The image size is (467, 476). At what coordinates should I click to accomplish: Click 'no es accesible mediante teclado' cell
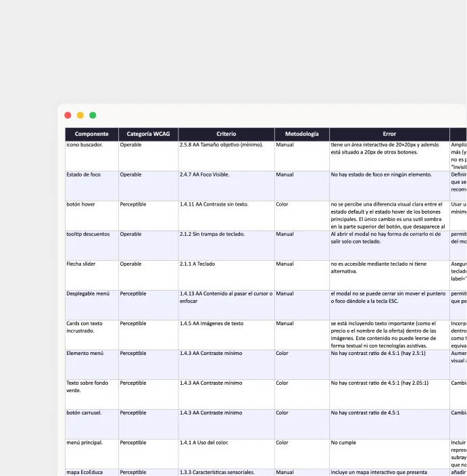tap(389, 275)
